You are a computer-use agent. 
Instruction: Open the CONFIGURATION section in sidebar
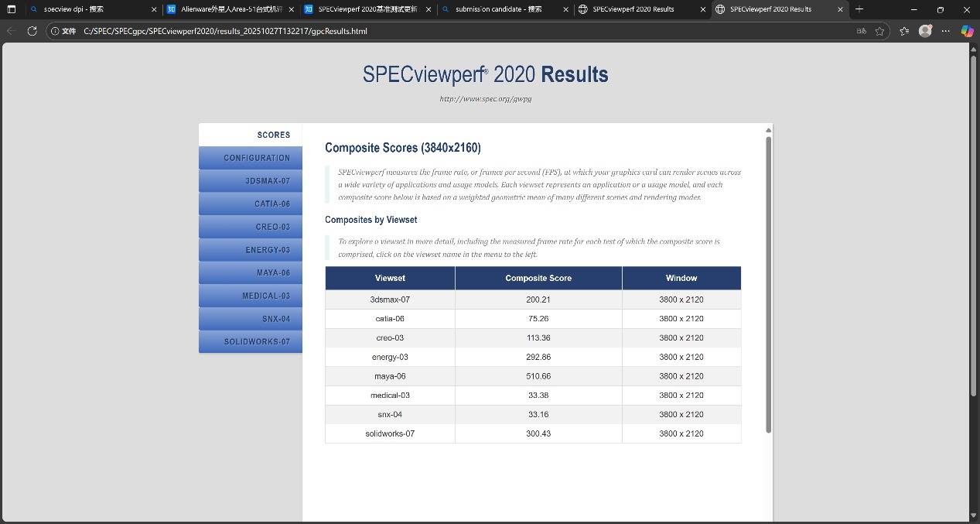tap(250, 158)
